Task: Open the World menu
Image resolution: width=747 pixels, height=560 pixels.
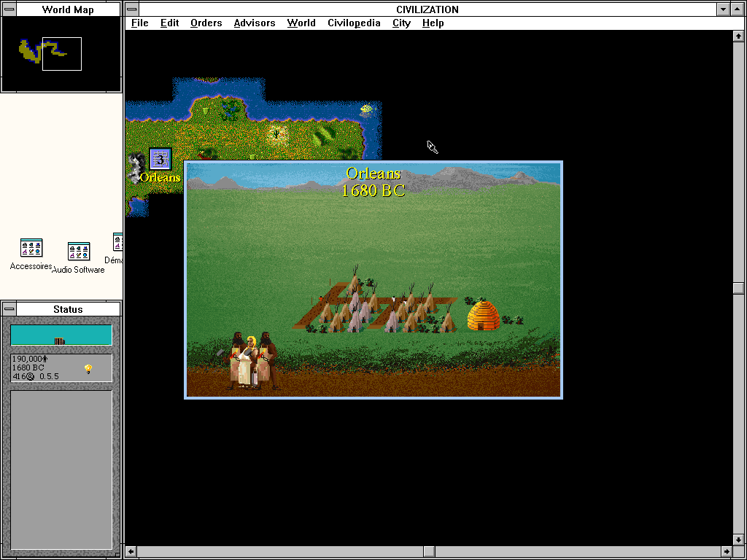Action: pyautogui.click(x=301, y=23)
